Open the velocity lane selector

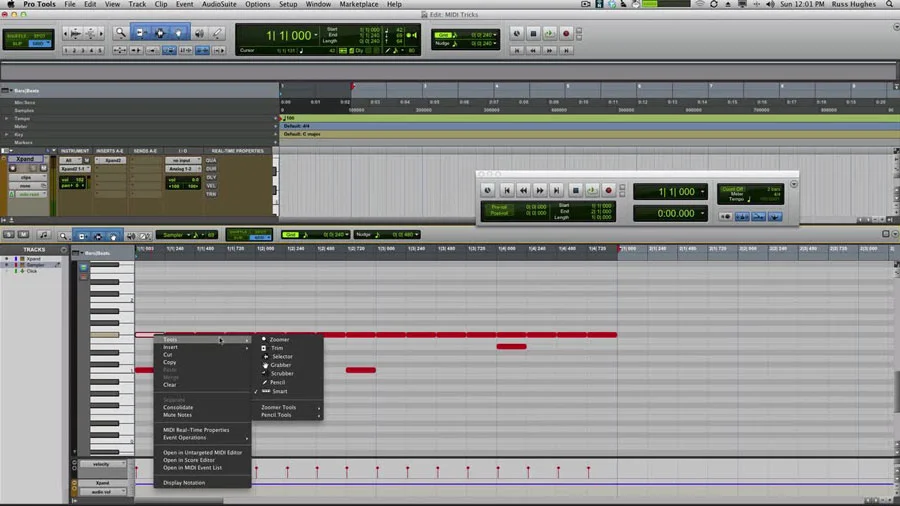coord(103,464)
